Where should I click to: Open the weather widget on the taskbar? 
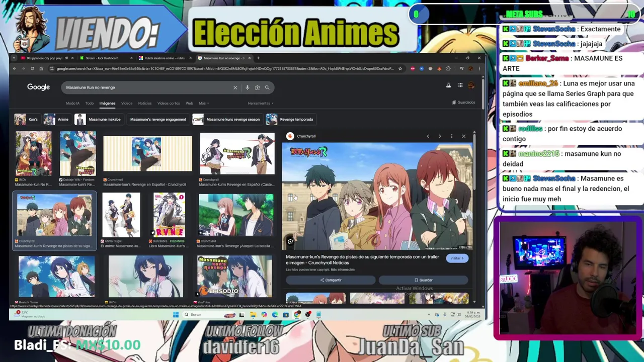tap(30, 314)
